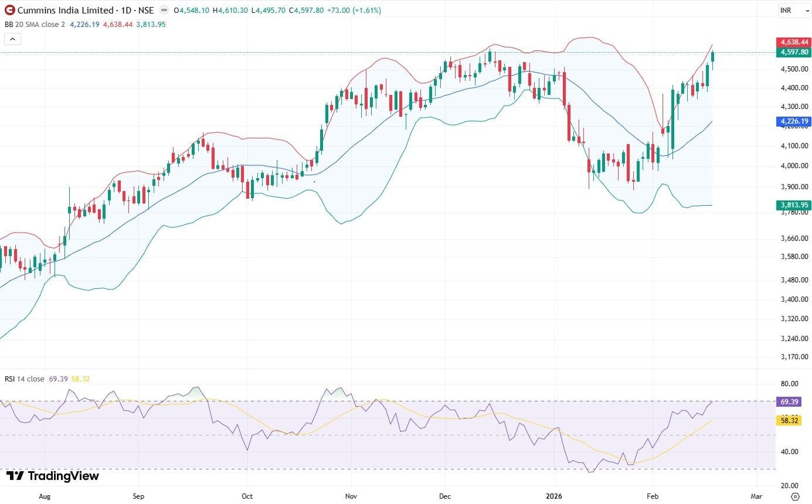Click the yellow 58.32 RSI axis label
The height and width of the screenshot is (504, 812).
pyautogui.click(x=789, y=420)
